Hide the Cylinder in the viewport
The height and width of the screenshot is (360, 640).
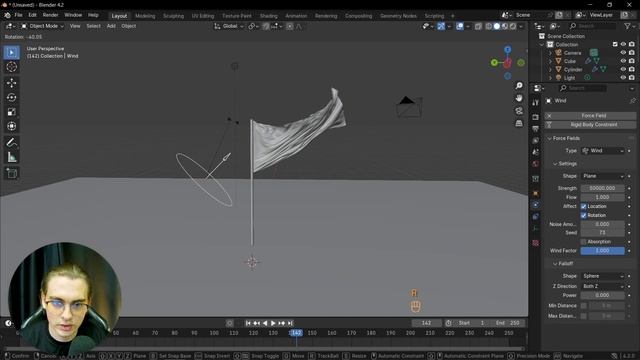[x=623, y=69]
